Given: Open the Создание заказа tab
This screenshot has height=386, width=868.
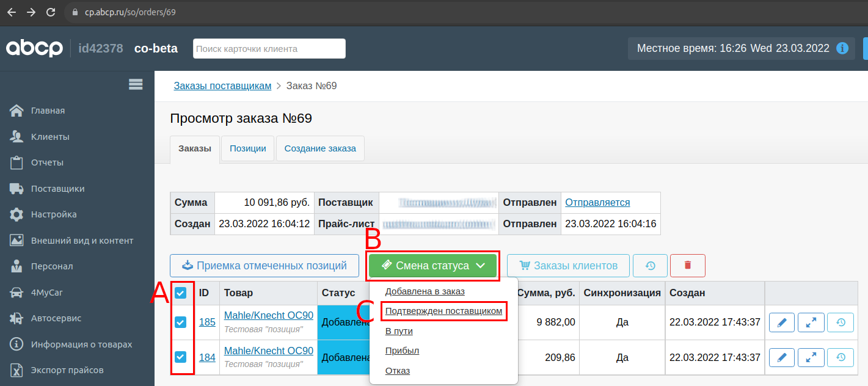Looking at the screenshot, I should [320, 148].
